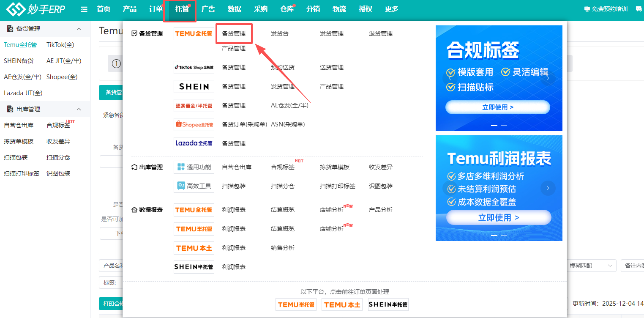
Task: Open the 更多 top menu
Action: point(392,9)
